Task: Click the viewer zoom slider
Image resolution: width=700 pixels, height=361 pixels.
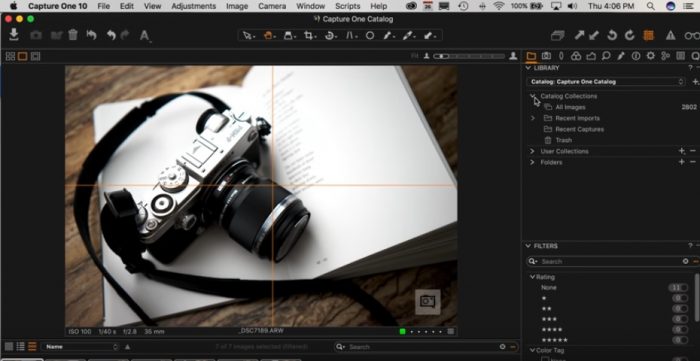Action: [x=469, y=56]
